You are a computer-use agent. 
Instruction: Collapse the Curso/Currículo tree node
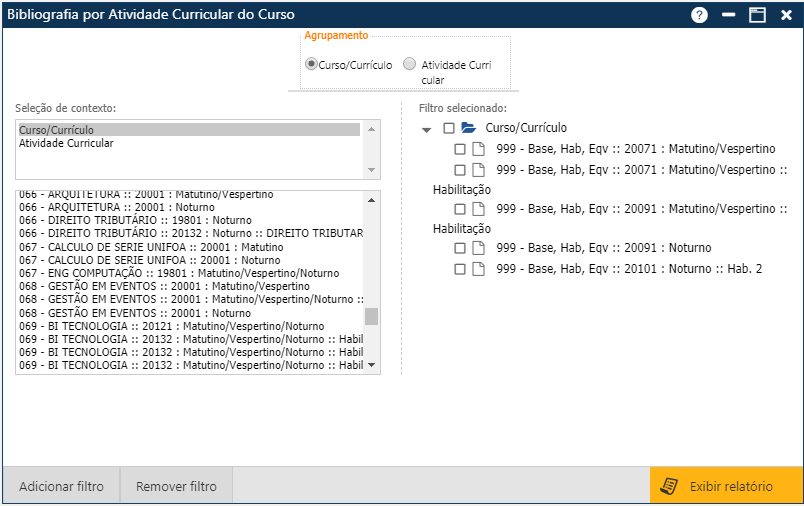(427, 129)
